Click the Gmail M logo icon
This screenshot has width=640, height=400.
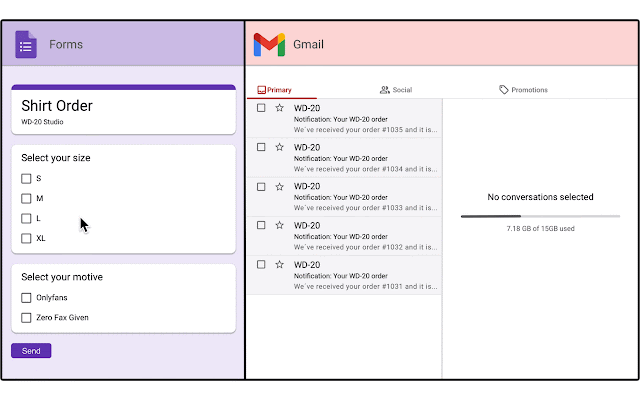point(269,44)
